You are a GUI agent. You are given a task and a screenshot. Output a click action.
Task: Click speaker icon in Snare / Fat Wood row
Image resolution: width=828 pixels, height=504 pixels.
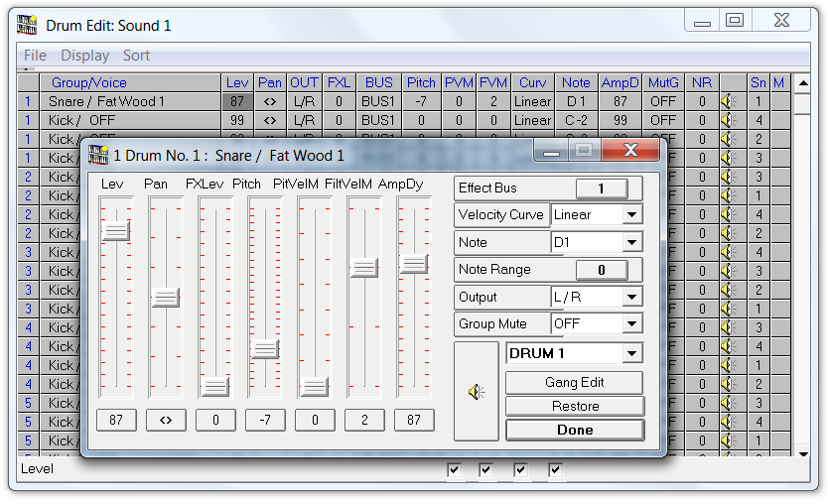pos(728,101)
